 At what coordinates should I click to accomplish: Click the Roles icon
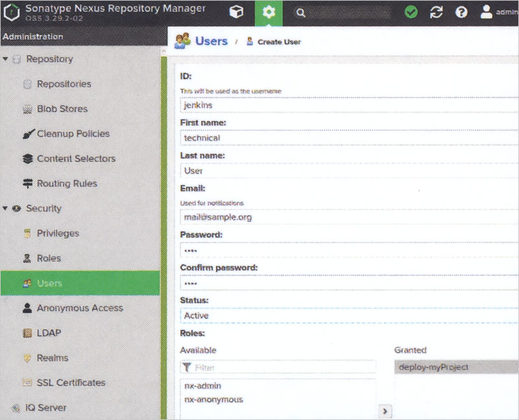click(x=27, y=258)
